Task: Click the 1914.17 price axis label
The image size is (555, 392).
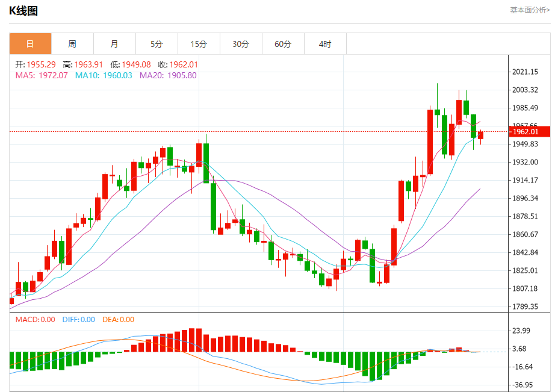Action: click(x=526, y=180)
